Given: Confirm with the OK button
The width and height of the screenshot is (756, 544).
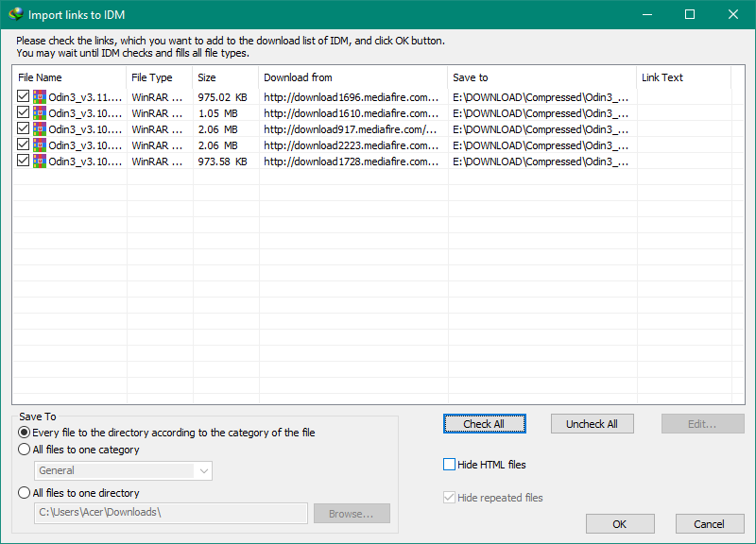Looking at the screenshot, I should coord(620,524).
